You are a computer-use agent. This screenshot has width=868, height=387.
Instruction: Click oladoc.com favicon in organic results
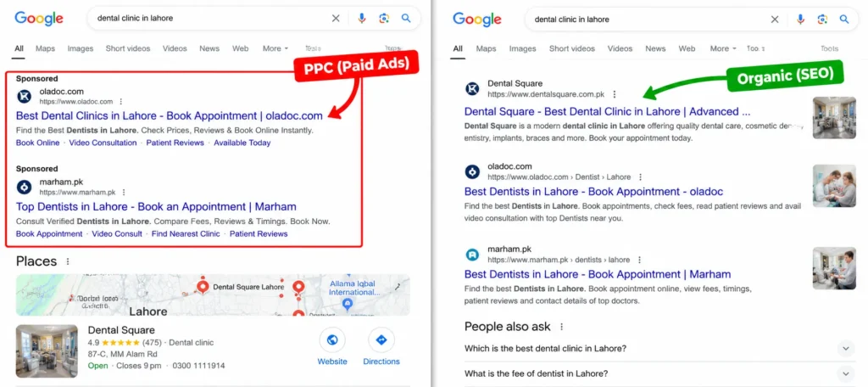click(x=472, y=171)
